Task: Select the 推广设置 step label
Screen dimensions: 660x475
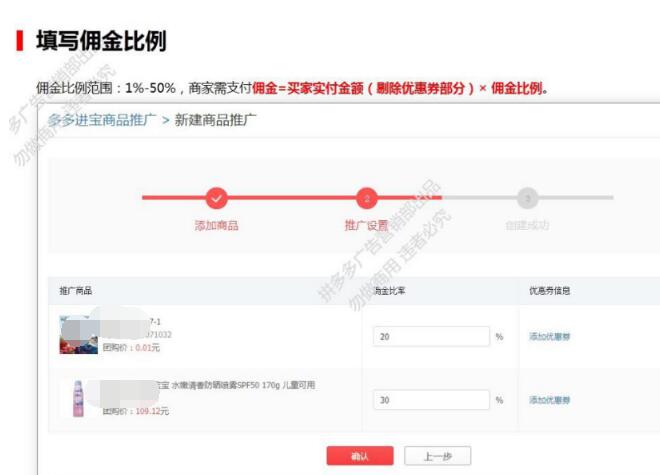Action: [366, 225]
